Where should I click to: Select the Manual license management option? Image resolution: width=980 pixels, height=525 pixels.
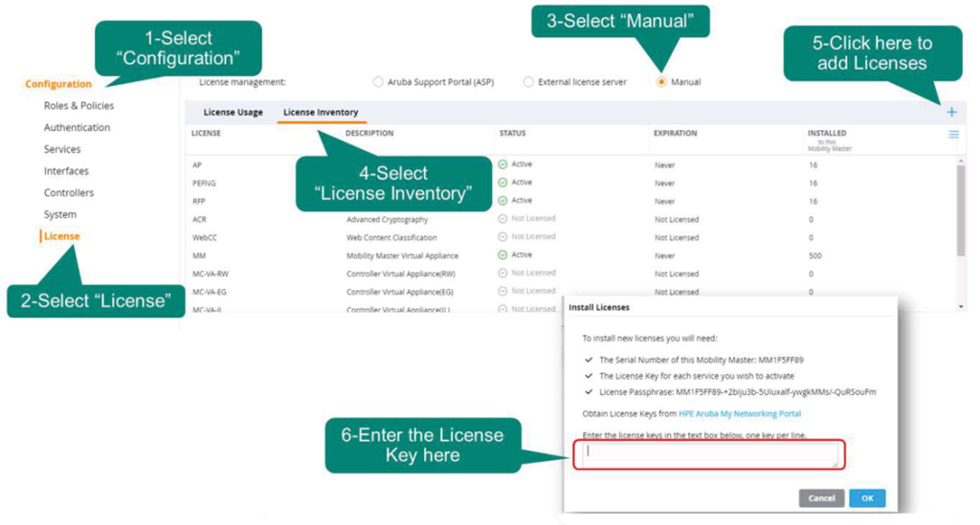point(661,82)
